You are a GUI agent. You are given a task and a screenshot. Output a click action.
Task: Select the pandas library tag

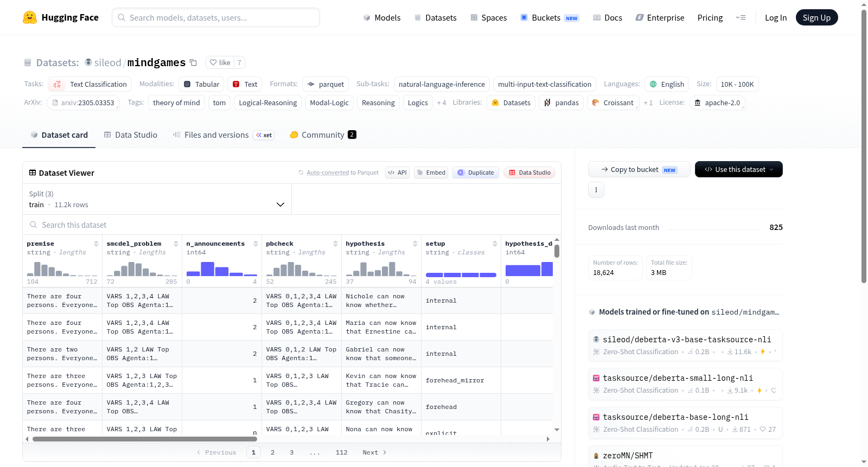[x=561, y=103]
